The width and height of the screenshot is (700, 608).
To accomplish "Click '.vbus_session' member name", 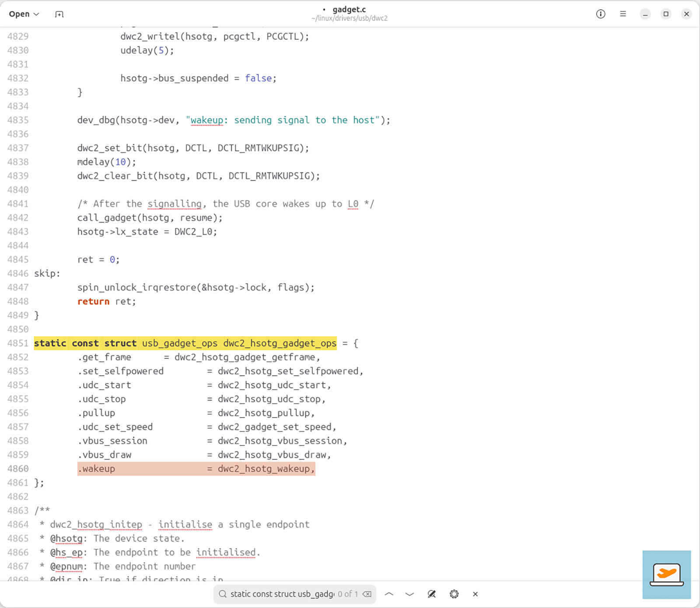I will tap(112, 441).
